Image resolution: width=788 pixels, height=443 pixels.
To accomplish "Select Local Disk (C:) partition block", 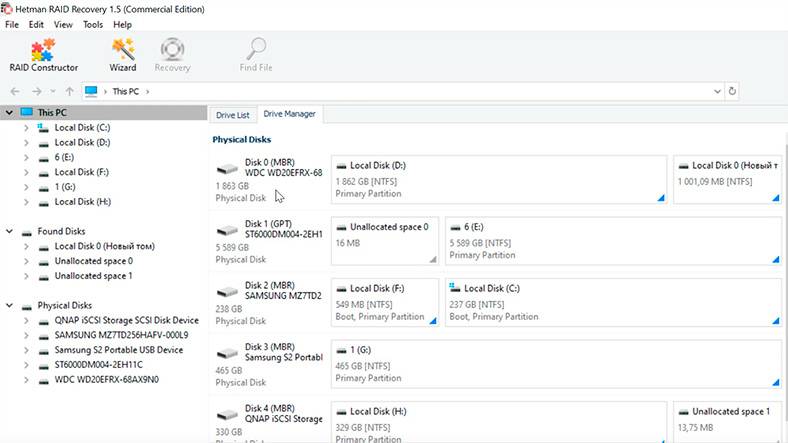I will point(613,302).
